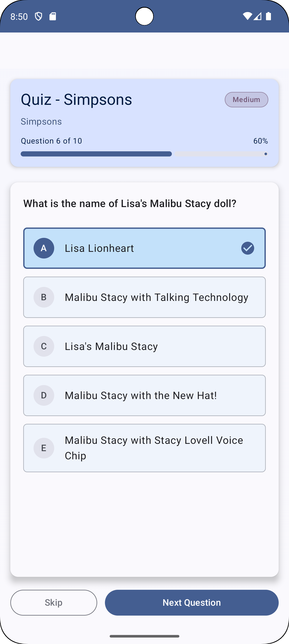Viewport: 289px width, 644px height.
Task: Deselect the Lisa Lionheart answer
Action: (x=144, y=248)
